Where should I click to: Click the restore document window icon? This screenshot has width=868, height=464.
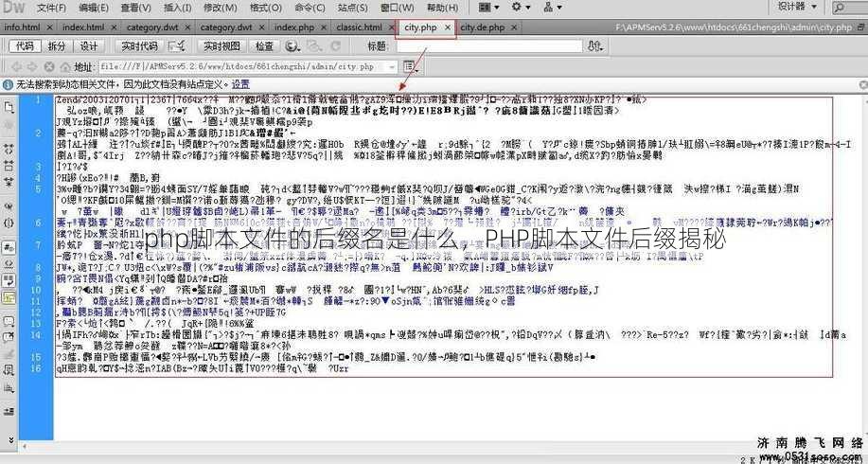point(861,27)
